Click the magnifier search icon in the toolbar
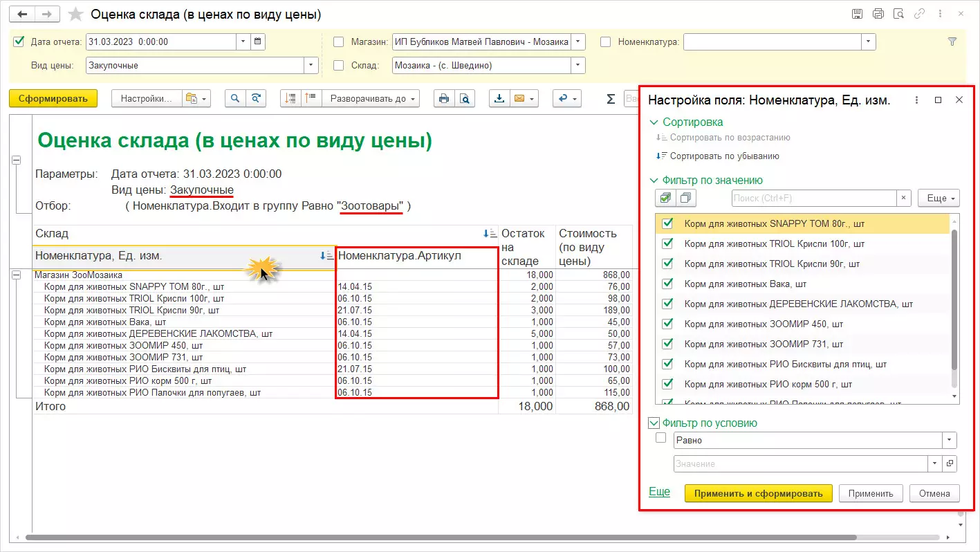This screenshot has height=552, width=980. (235, 99)
